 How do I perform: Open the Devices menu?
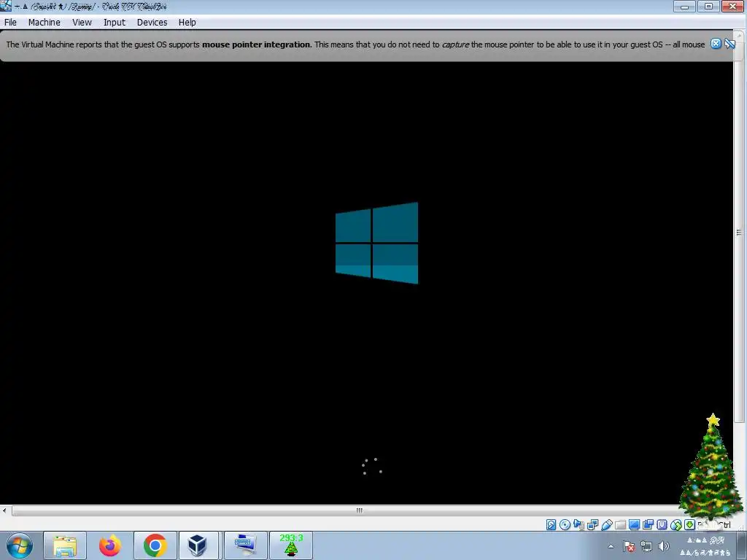pos(152,23)
